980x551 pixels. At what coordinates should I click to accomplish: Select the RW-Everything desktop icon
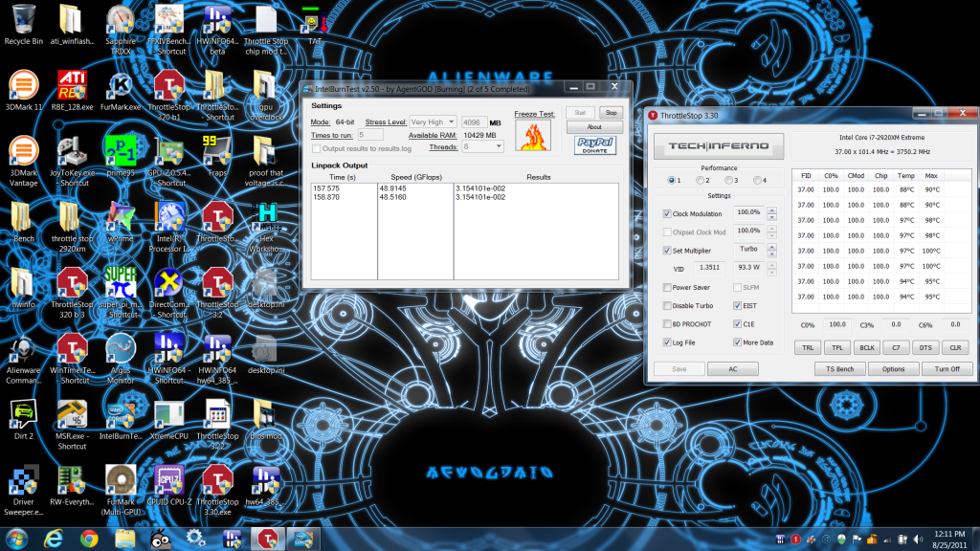[72, 485]
